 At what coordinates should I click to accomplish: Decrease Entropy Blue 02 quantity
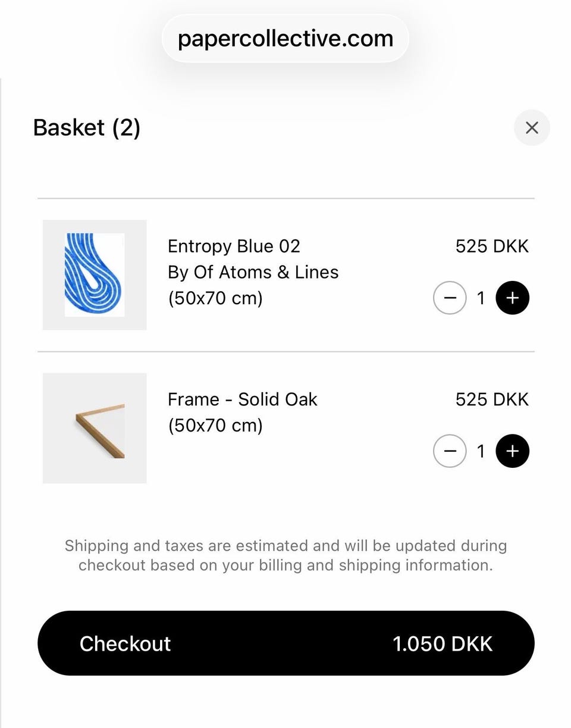[x=450, y=298]
